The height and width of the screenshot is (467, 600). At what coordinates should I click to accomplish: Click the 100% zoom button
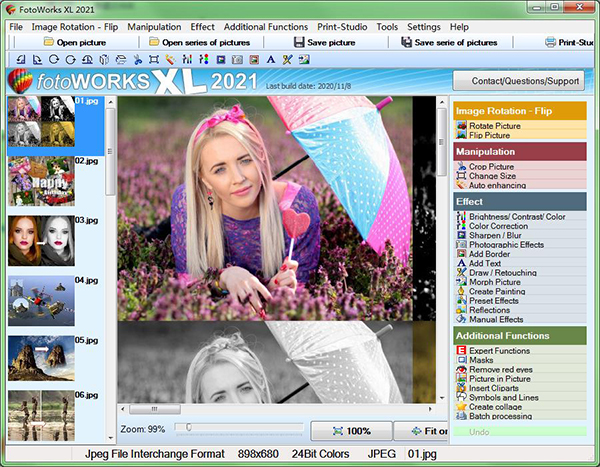351,431
